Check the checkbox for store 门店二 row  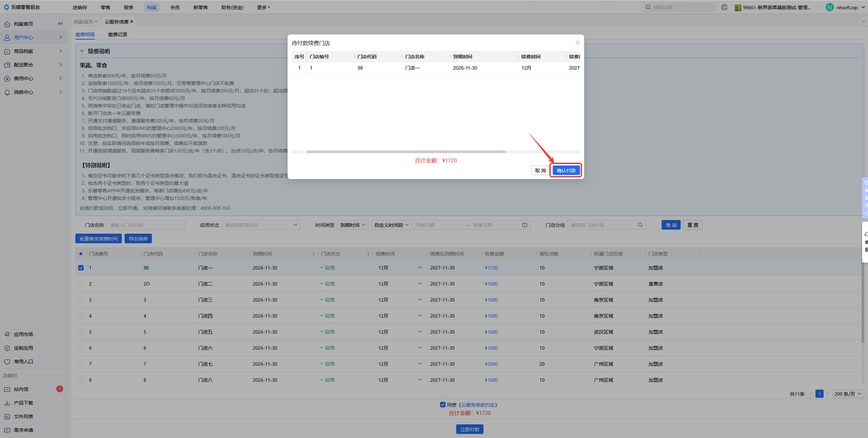[x=81, y=284]
